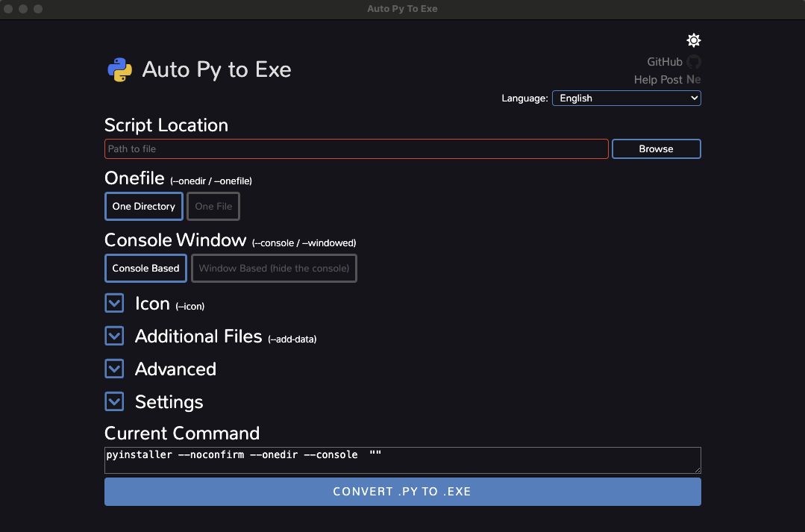Click Convert .py to .exe button
Viewport: 805px width, 532px height.
pos(402,492)
